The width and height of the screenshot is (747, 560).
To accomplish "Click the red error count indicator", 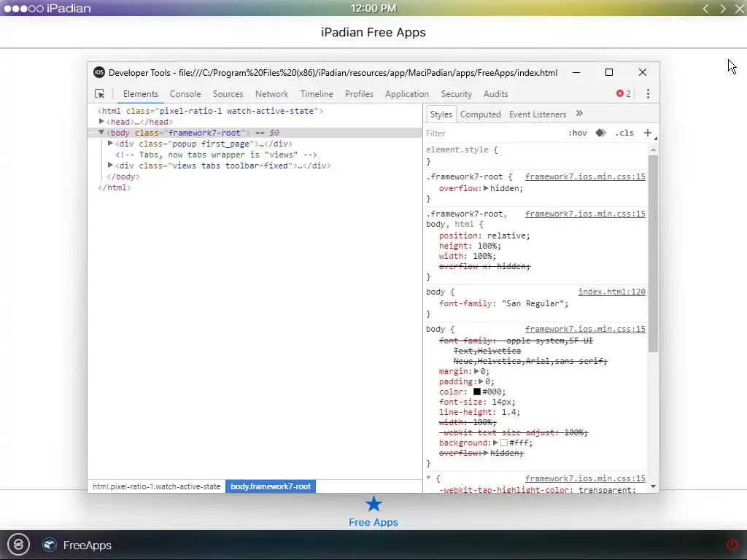I will [624, 94].
